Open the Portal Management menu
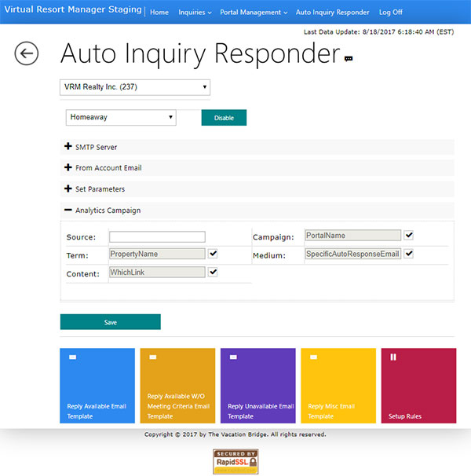Image resolution: width=471 pixels, height=476 pixels. point(254,13)
